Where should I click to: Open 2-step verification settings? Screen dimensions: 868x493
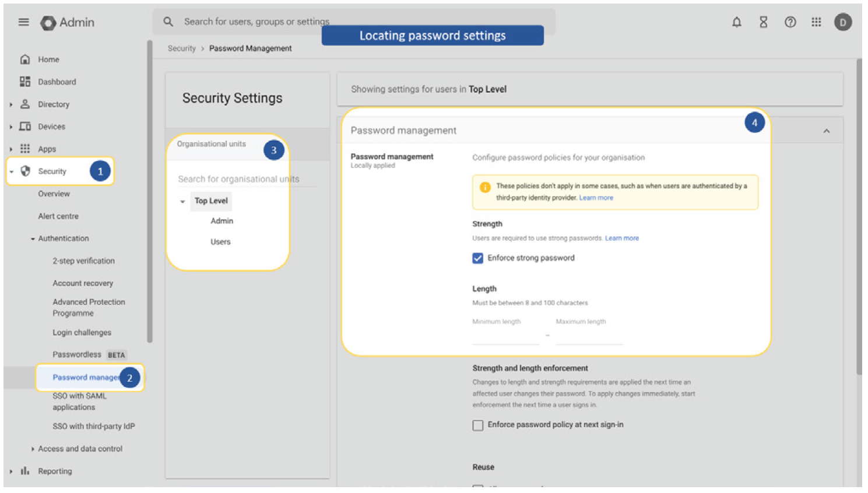click(x=83, y=261)
